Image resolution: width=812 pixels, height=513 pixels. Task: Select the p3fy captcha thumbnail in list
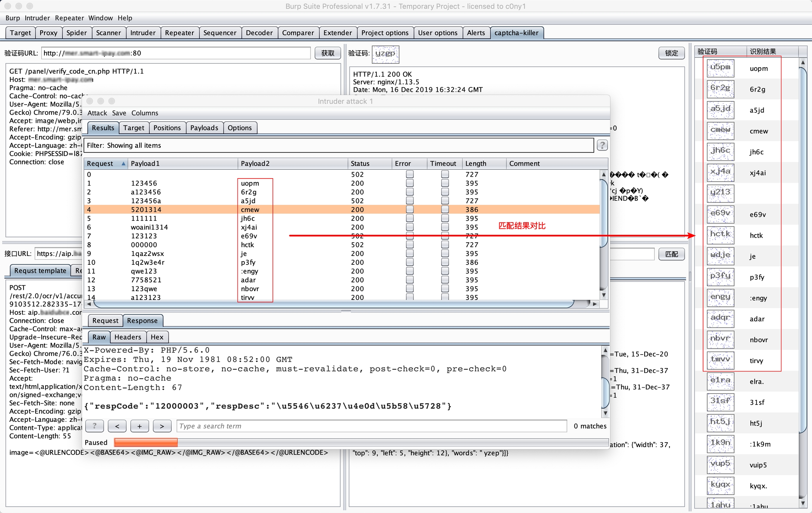coord(720,277)
